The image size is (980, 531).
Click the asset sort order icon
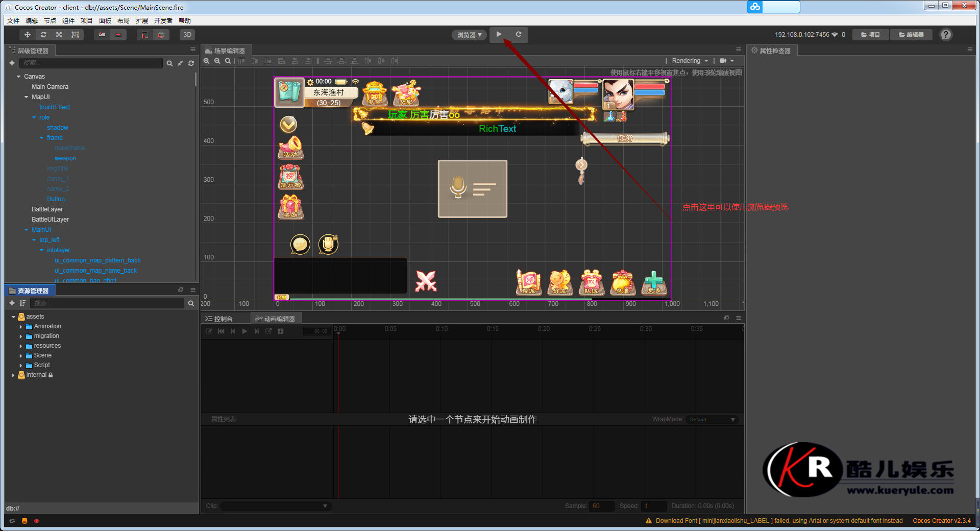pyautogui.click(x=22, y=303)
